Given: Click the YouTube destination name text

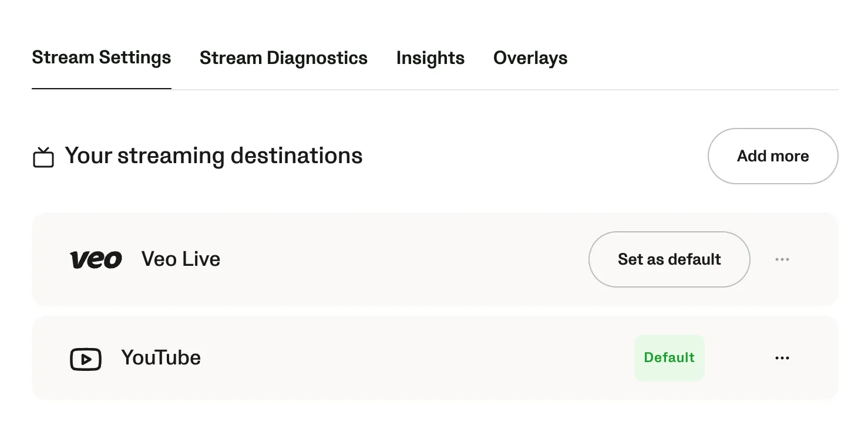Looking at the screenshot, I should click(161, 358).
